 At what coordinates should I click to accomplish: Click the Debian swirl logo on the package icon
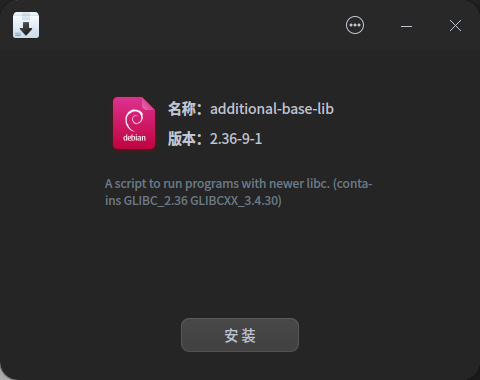point(134,120)
